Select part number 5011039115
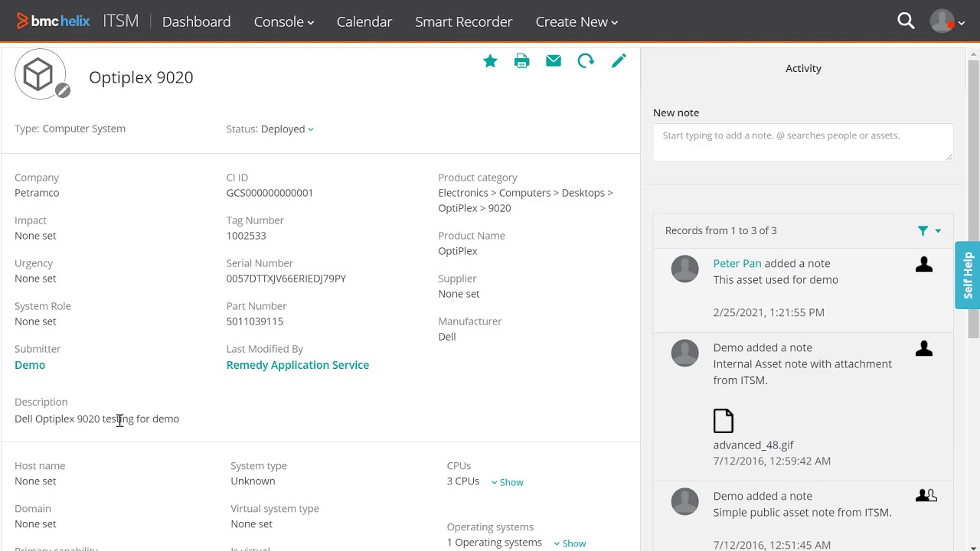The height and width of the screenshot is (551, 980). [255, 321]
